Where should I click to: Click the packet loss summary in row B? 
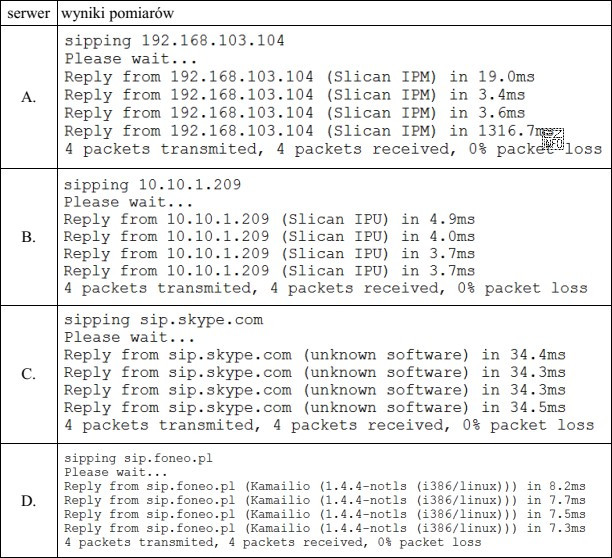[326, 288]
